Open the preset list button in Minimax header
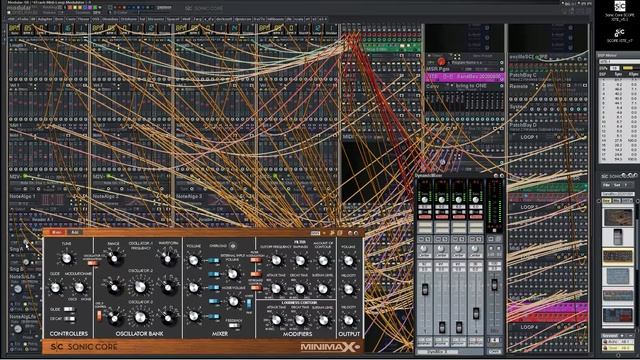The height and width of the screenshot is (360, 640). [x=315, y=233]
